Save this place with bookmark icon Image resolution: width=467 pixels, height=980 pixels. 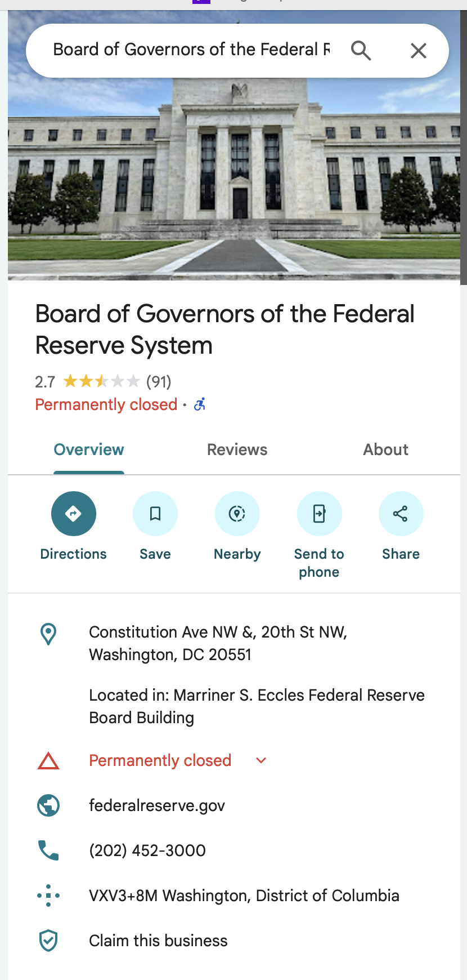155,514
